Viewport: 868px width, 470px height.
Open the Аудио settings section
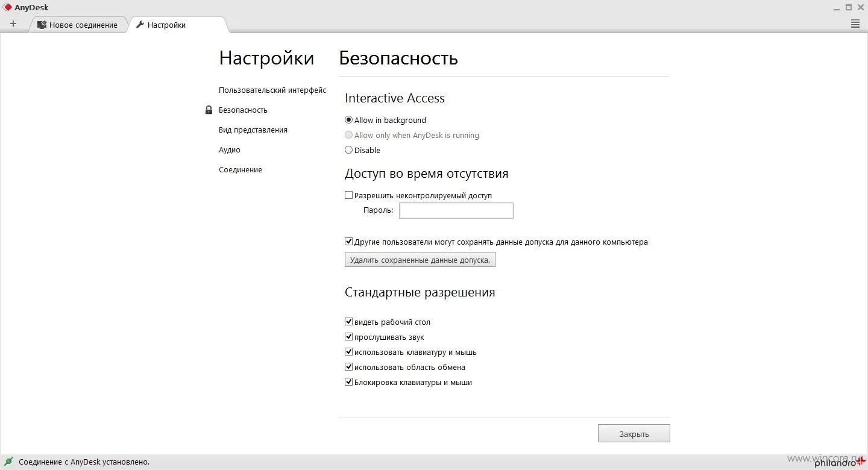coord(229,149)
